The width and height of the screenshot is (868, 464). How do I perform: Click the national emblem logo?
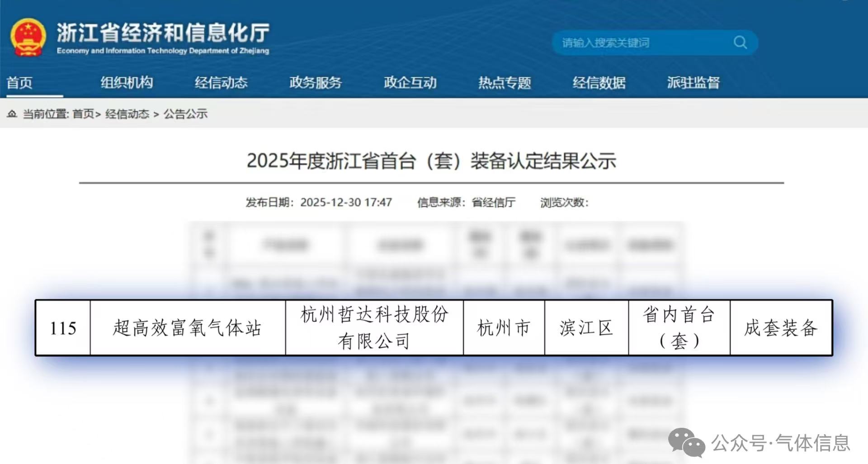pyautogui.click(x=28, y=38)
